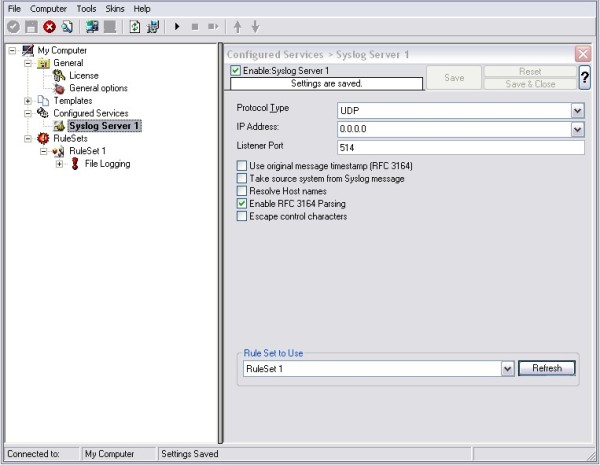Open General options in the tree
This screenshot has width=600, height=465.
point(98,88)
